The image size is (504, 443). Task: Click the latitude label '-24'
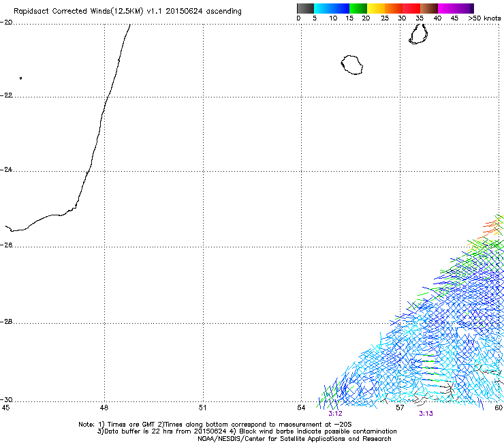(6, 170)
